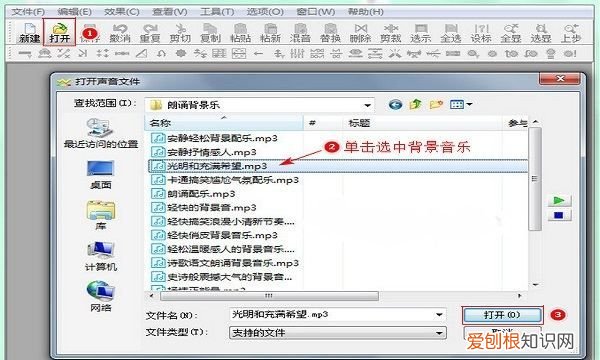Go back using the dialog's blue back arrow

(x=395, y=104)
